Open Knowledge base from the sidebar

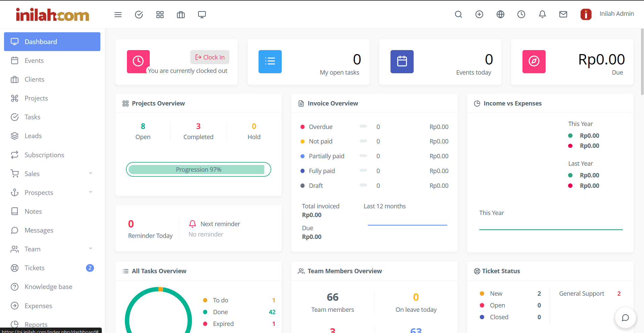point(48,286)
